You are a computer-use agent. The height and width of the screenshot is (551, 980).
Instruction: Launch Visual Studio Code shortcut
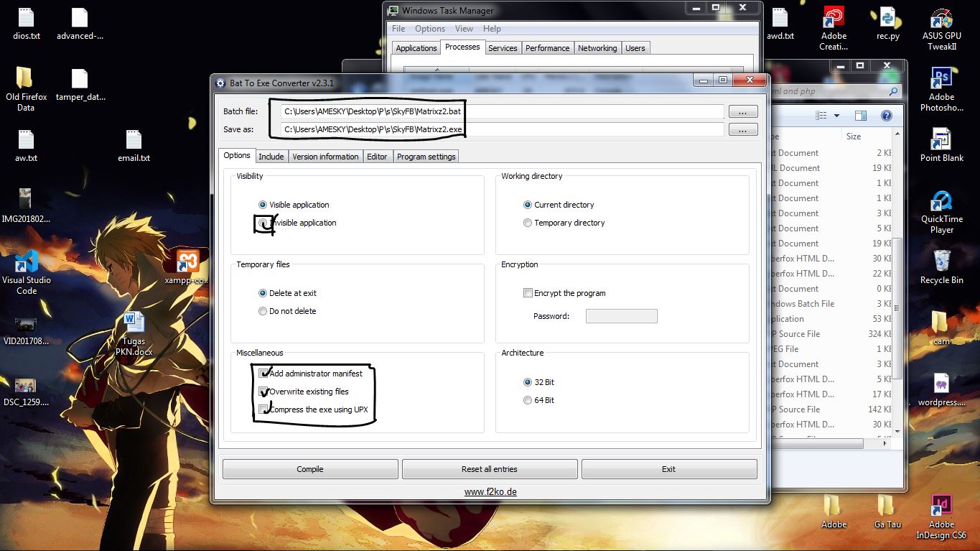pos(27,273)
